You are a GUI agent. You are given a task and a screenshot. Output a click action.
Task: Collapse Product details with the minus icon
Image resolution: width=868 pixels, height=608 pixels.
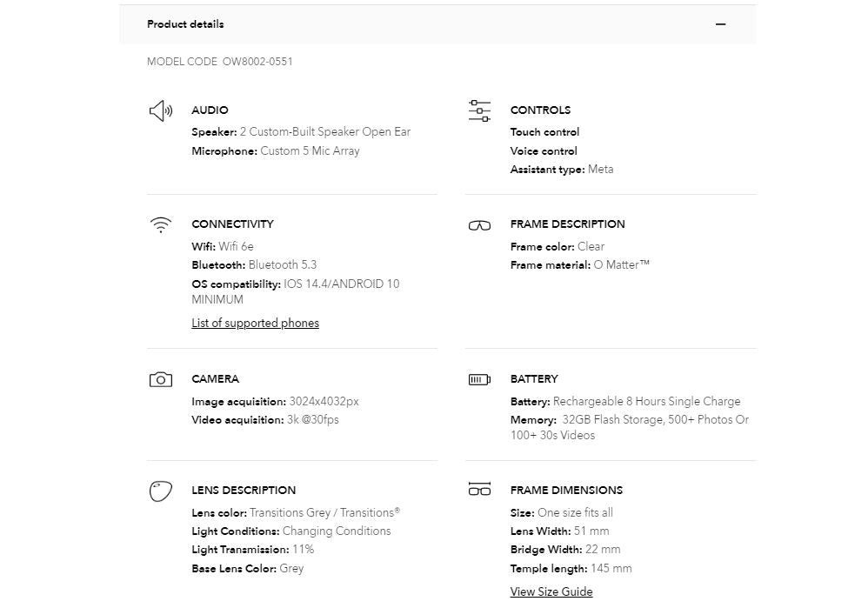coord(720,24)
